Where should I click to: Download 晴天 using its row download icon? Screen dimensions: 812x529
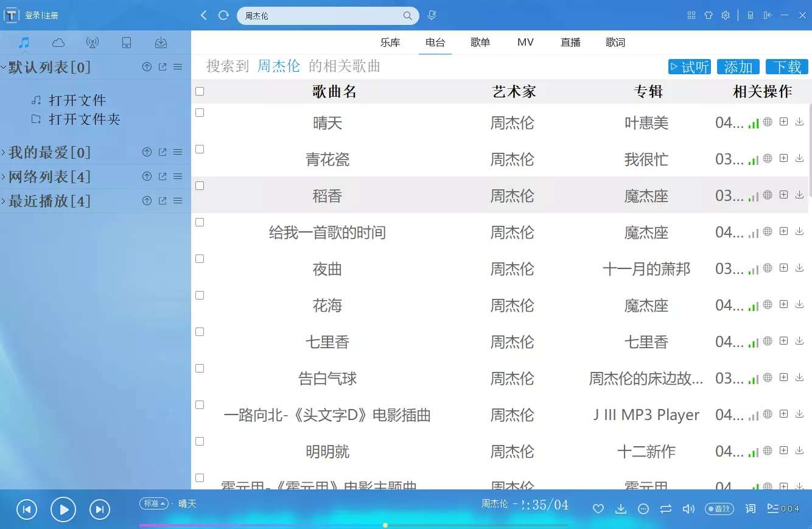800,122
